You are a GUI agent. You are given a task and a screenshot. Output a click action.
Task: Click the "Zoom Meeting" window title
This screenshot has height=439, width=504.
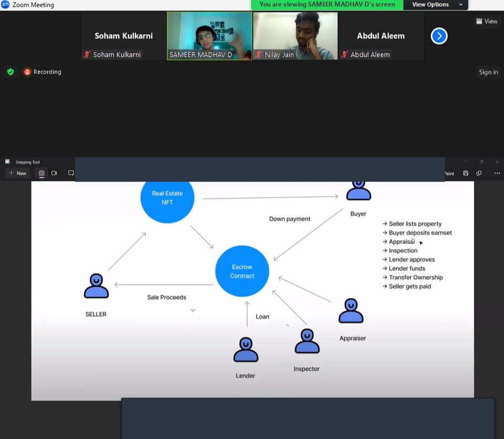coord(33,5)
